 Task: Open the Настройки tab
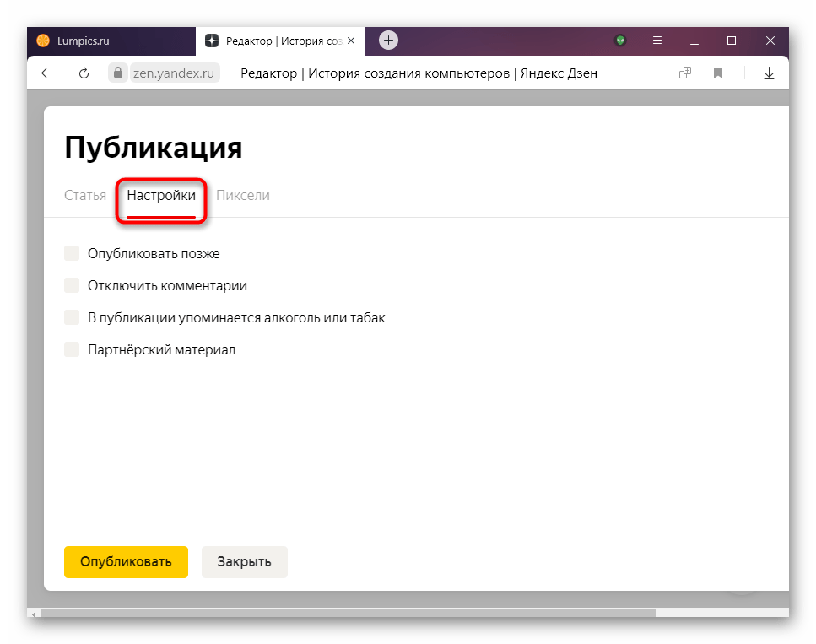[x=161, y=195]
